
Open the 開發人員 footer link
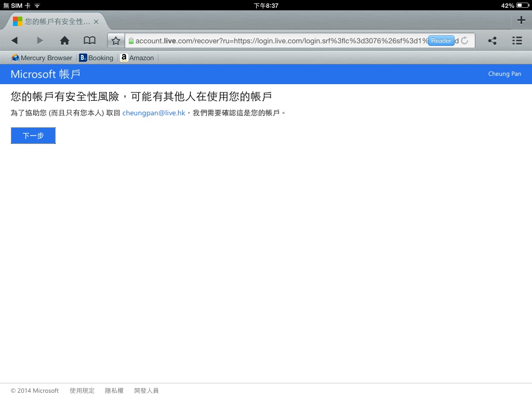146,391
